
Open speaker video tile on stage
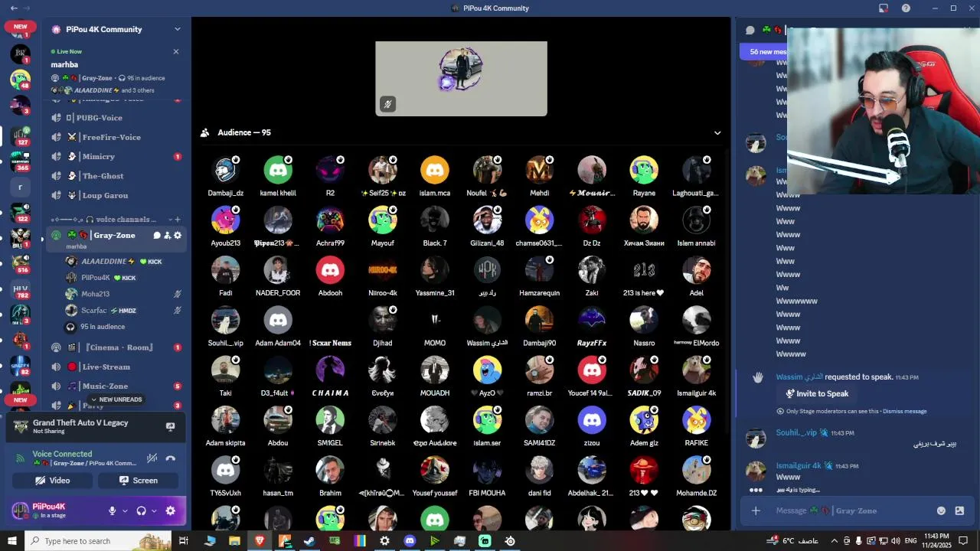(x=461, y=79)
